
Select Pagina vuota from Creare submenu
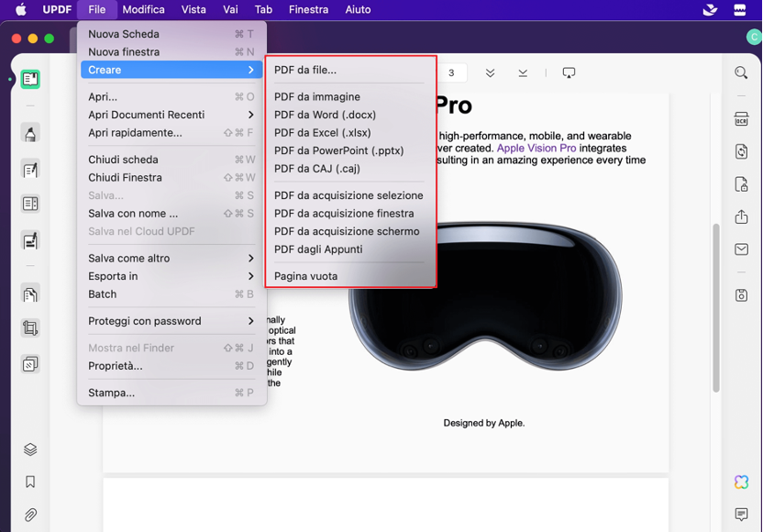coord(305,276)
